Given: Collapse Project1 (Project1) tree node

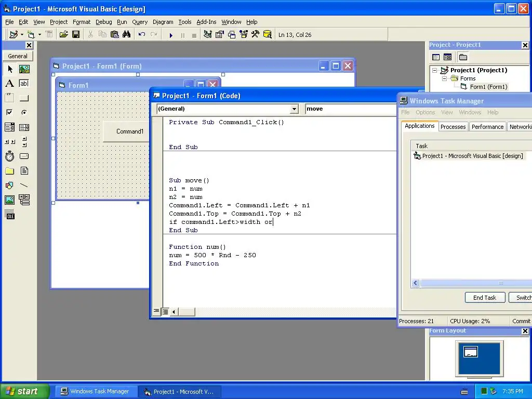Looking at the screenshot, I should tap(435, 70).
